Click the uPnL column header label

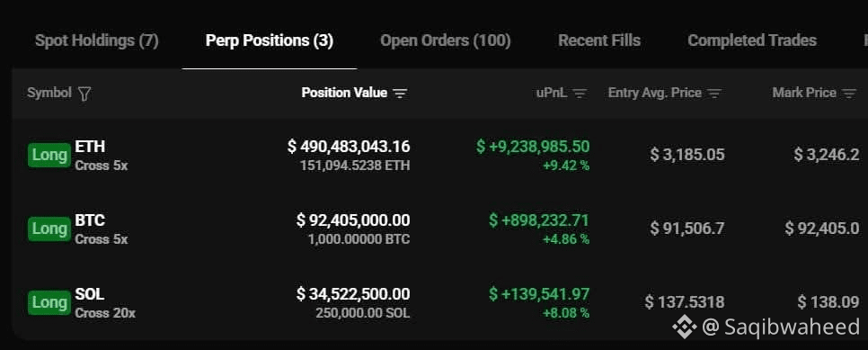tap(552, 93)
